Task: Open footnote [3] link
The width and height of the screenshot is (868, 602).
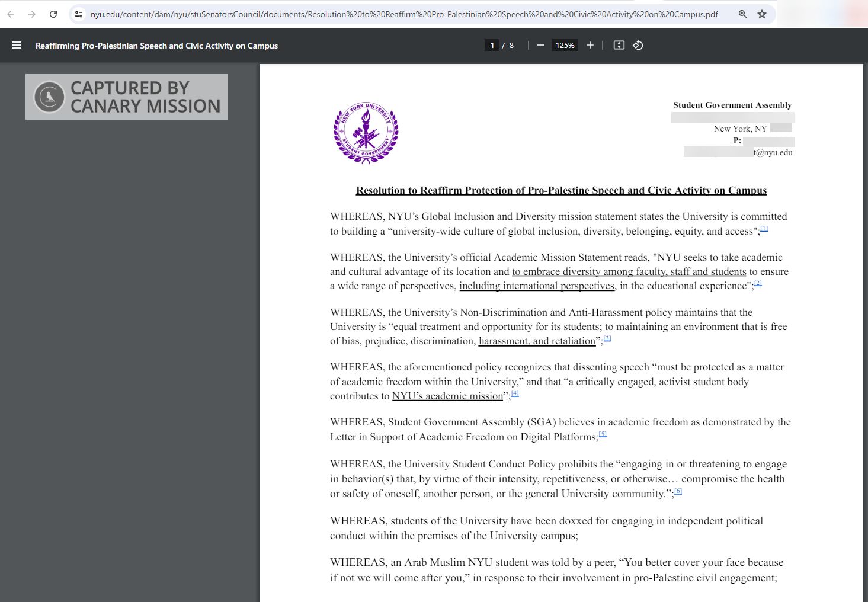Action: 607,338
